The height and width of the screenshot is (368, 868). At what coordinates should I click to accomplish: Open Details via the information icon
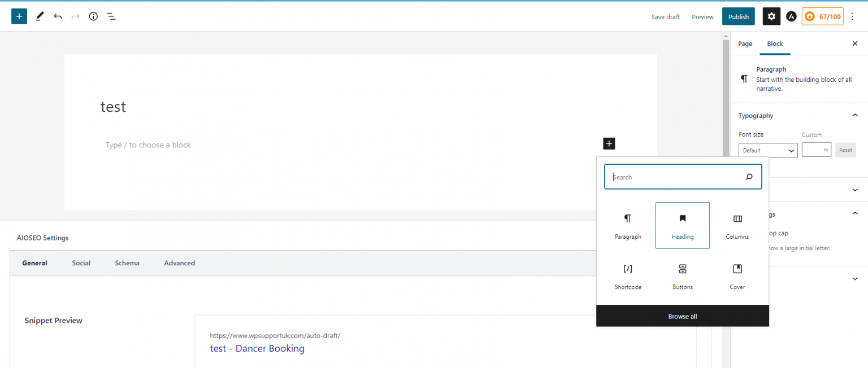click(x=93, y=16)
